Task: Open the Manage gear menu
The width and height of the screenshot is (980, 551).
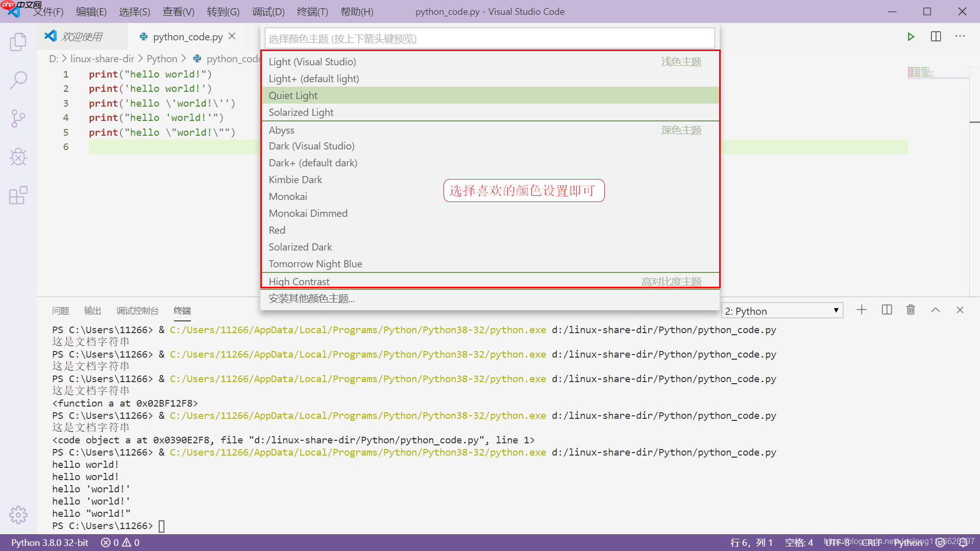Action: [18, 515]
